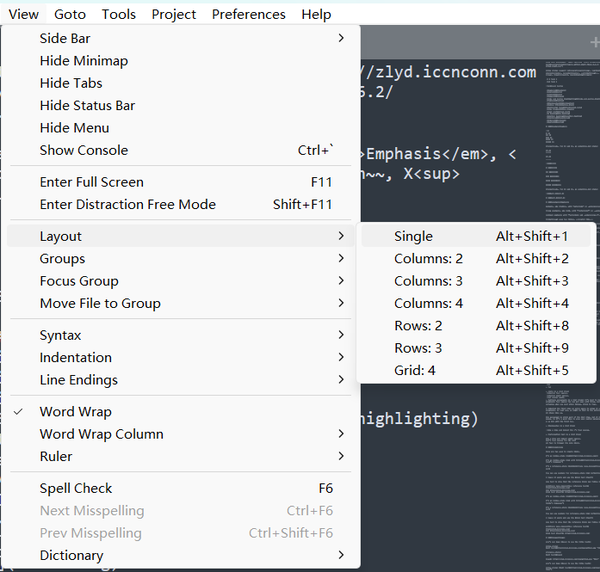Toggle Hide Status Bar option
600x572 pixels.
click(x=87, y=105)
